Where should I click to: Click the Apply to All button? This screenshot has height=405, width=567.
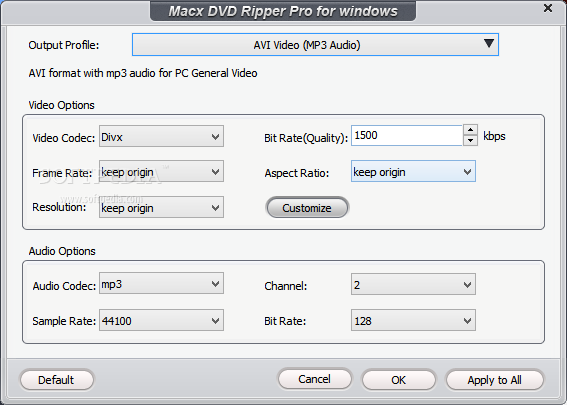495,380
